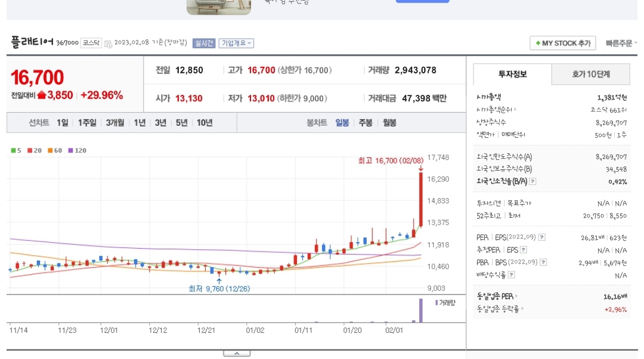Click the advertisement thumbnail image at top
This screenshot has height=359, width=644.
pyautogui.click(x=218, y=7)
